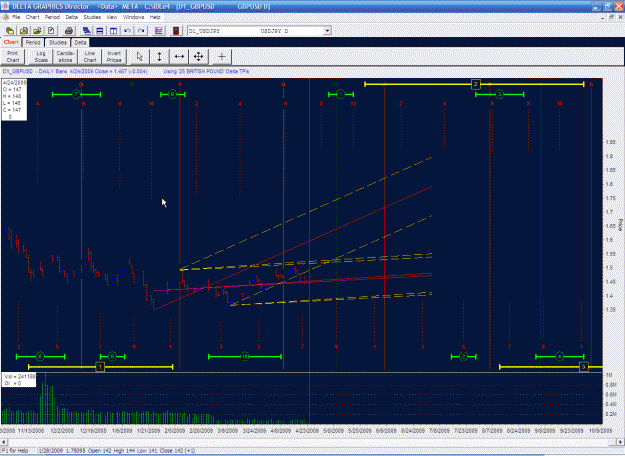Click the tile windows vertically icon
This screenshot has width=625, height=456.
[x=114, y=31]
